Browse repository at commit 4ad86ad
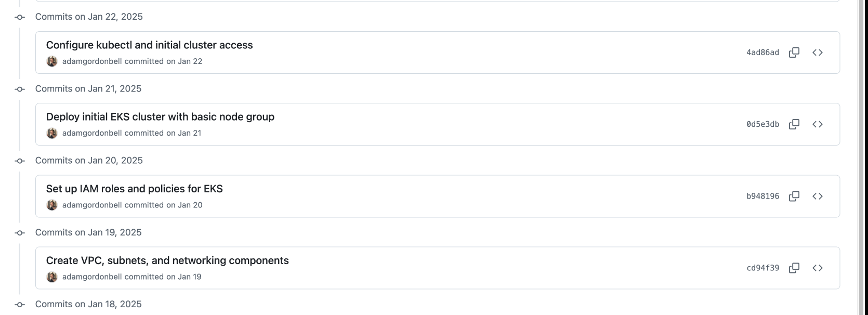This screenshot has height=315, width=868. (818, 52)
